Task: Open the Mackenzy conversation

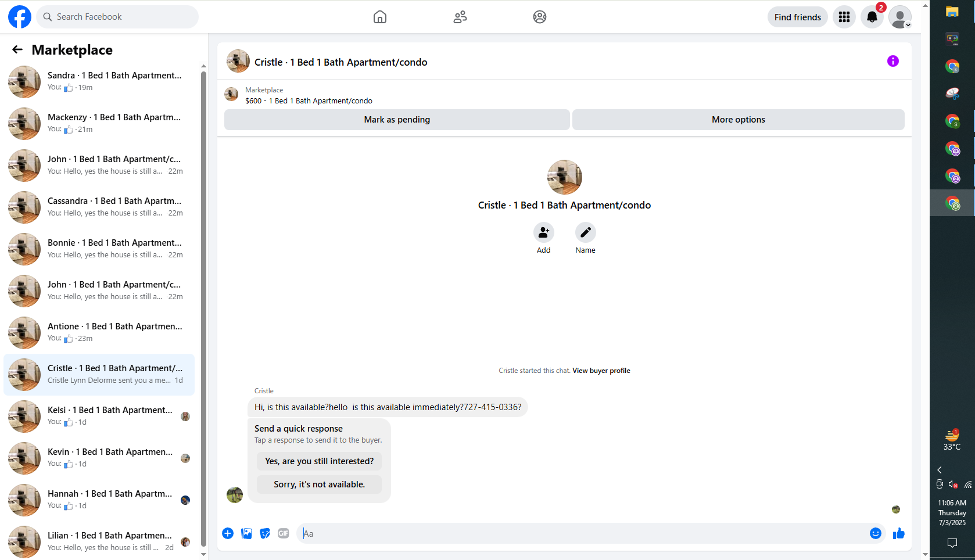Action: [99, 124]
